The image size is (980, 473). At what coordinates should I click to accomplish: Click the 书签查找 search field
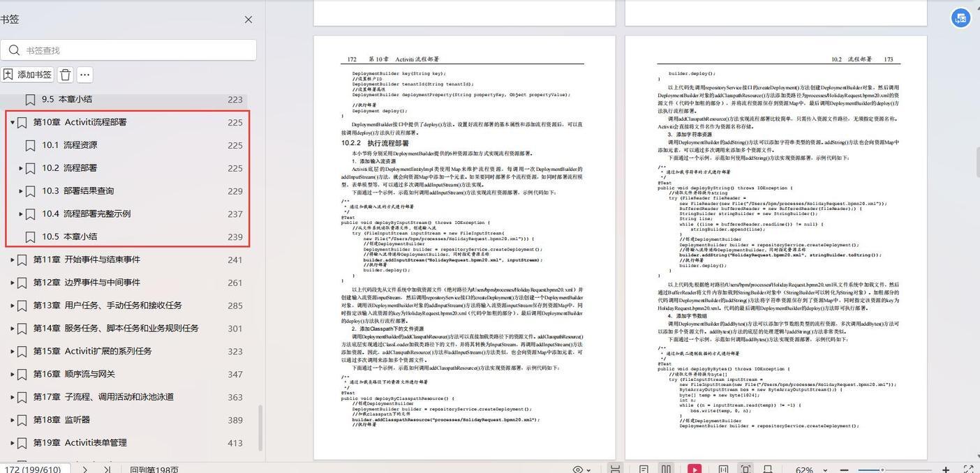(x=128, y=50)
